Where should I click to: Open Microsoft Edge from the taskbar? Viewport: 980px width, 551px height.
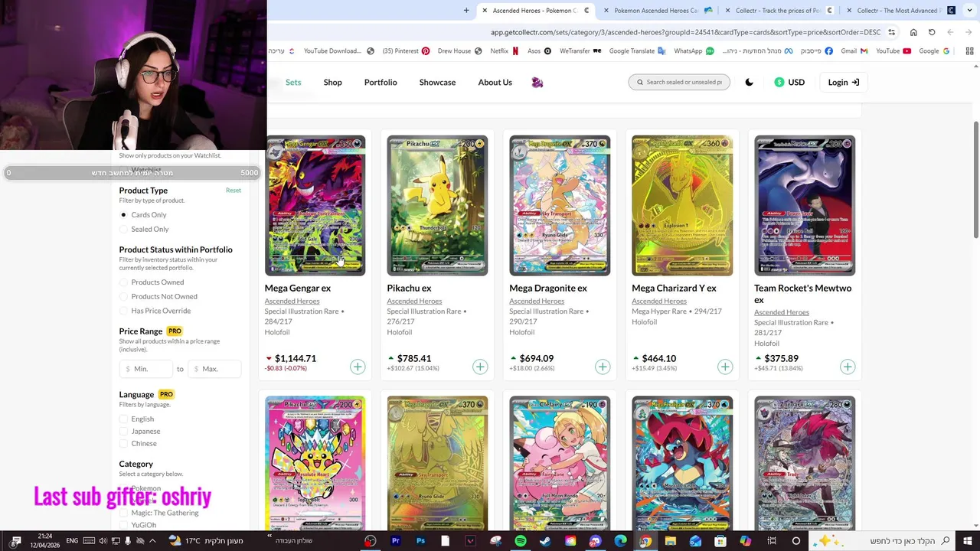pos(620,541)
